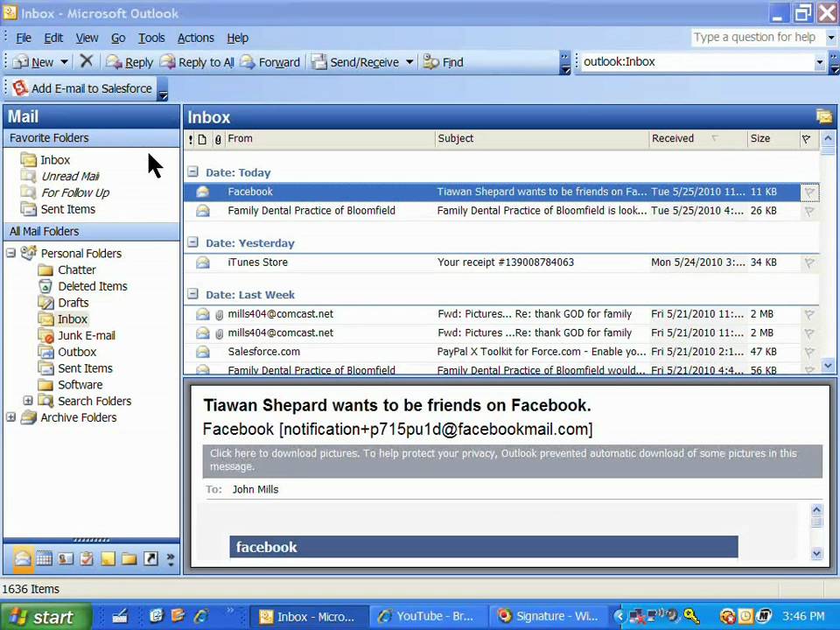840x630 pixels.
Task: Open the View menu
Action: (87, 38)
